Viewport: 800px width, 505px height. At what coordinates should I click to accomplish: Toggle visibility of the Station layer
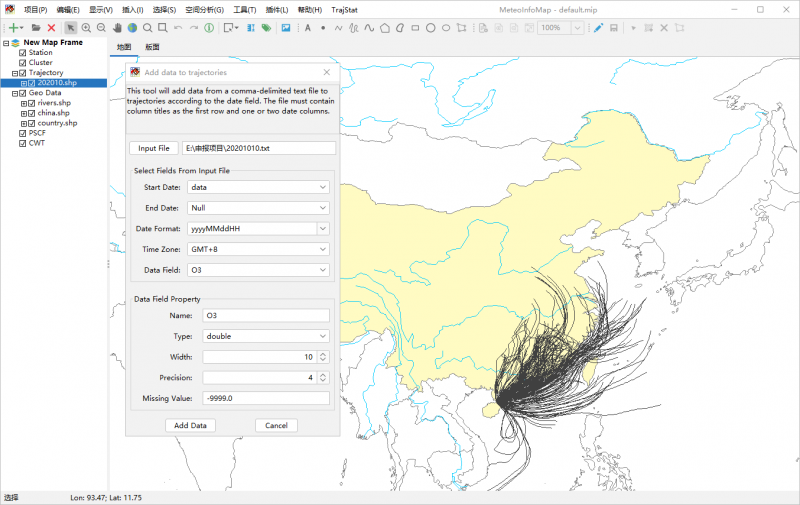[23, 52]
